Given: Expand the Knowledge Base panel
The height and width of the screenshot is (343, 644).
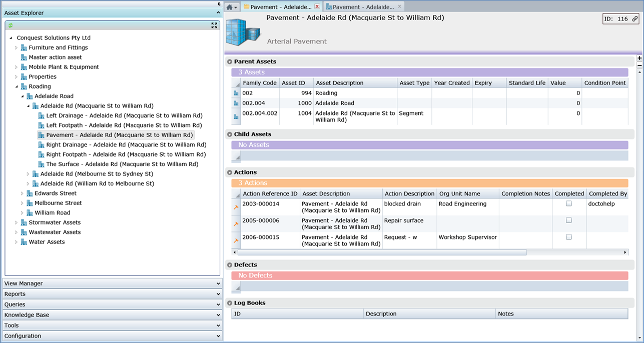Looking at the screenshot, I should click(112, 315).
